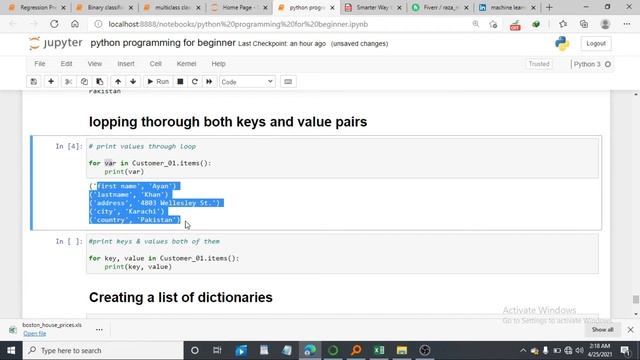The height and width of the screenshot is (360, 640).
Task: Switch to the Binary classifi tab
Action: pyautogui.click(x=104, y=7)
